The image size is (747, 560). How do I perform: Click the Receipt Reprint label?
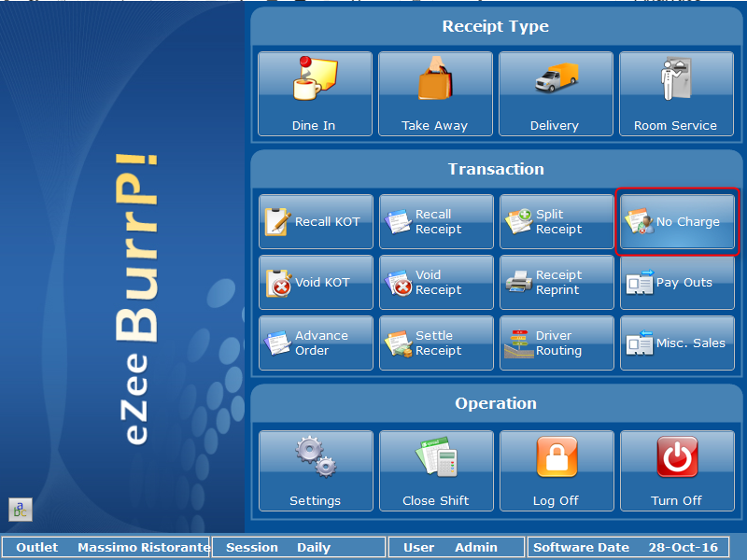tap(558, 283)
